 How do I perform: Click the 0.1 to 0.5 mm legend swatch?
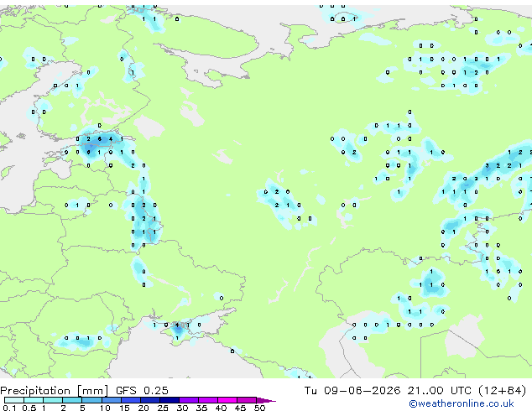tap(14, 400)
